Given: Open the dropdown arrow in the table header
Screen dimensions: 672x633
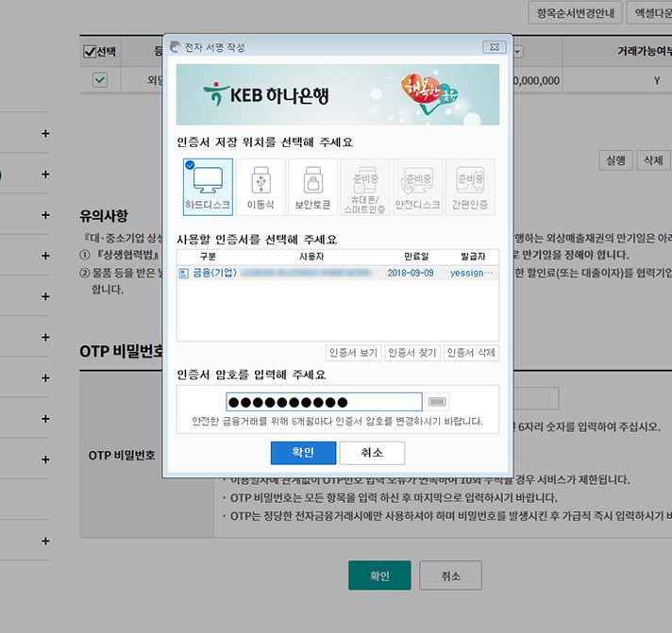Looking at the screenshot, I should [518, 52].
